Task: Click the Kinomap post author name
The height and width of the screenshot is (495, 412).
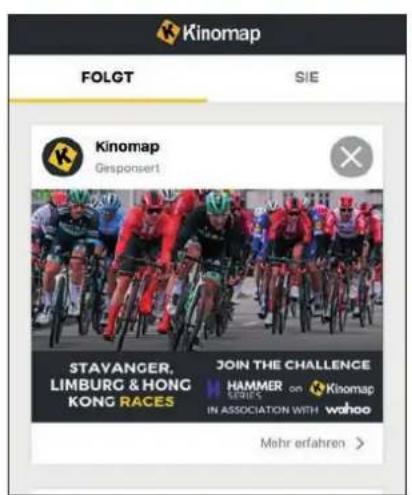Action: 127,147
